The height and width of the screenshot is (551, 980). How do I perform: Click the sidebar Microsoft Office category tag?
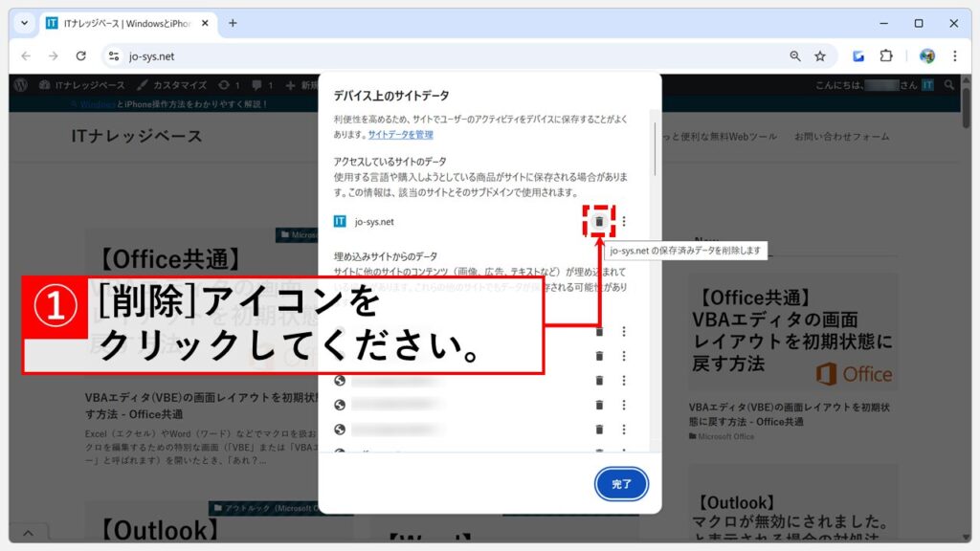click(722, 436)
